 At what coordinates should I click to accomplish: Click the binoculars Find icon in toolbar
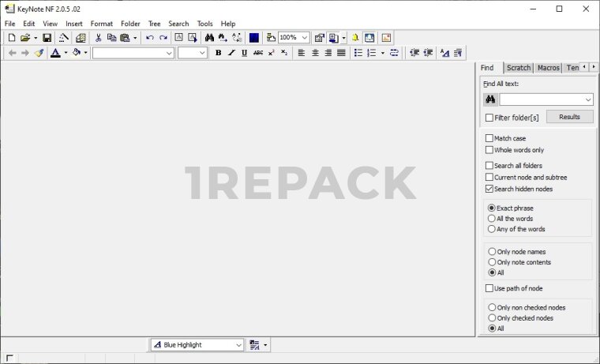[209, 38]
